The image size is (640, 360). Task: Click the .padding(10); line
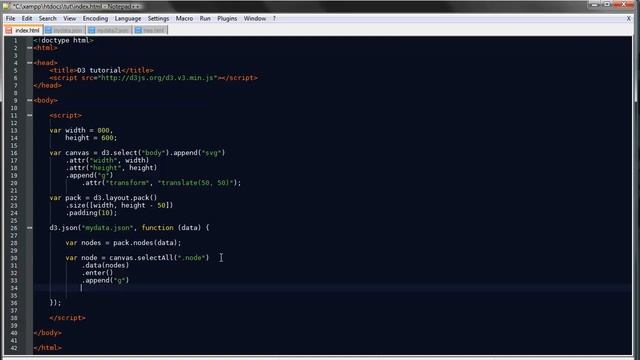pos(91,213)
